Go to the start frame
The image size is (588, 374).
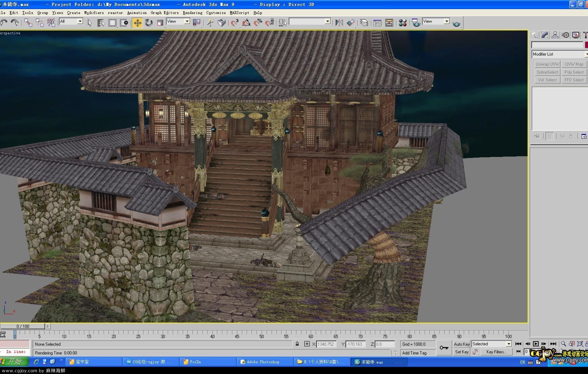[x=518, y=344]
